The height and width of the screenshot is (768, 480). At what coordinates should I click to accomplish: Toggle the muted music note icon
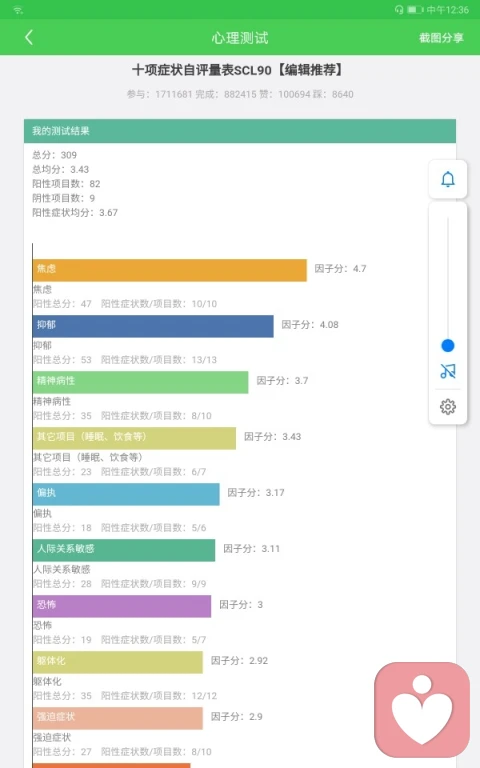448,371
